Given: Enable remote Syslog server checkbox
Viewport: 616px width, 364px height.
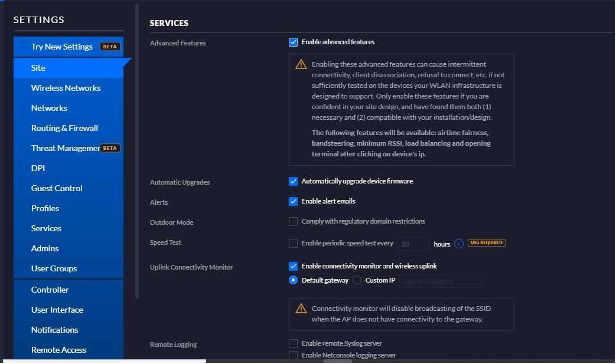Looking at the screenshot, I should (293, 343).
